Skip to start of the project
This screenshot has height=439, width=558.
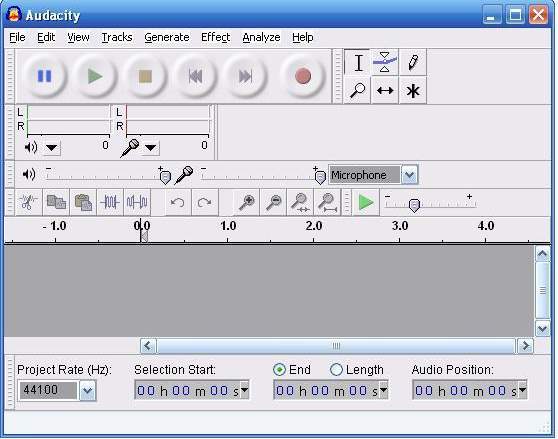tap(195, 76)
